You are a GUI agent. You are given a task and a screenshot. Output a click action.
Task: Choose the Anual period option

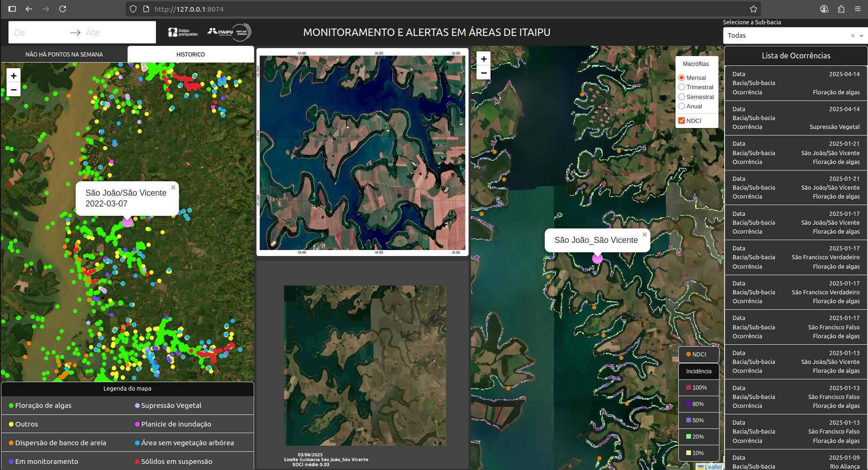(682, 107)
